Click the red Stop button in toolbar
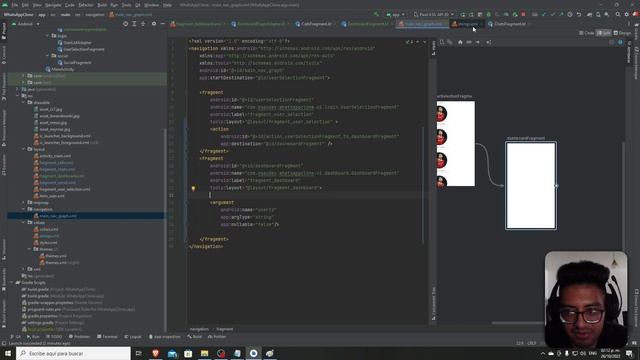The width and height of the screenshot is (640, 360). [x=523, y=14]
